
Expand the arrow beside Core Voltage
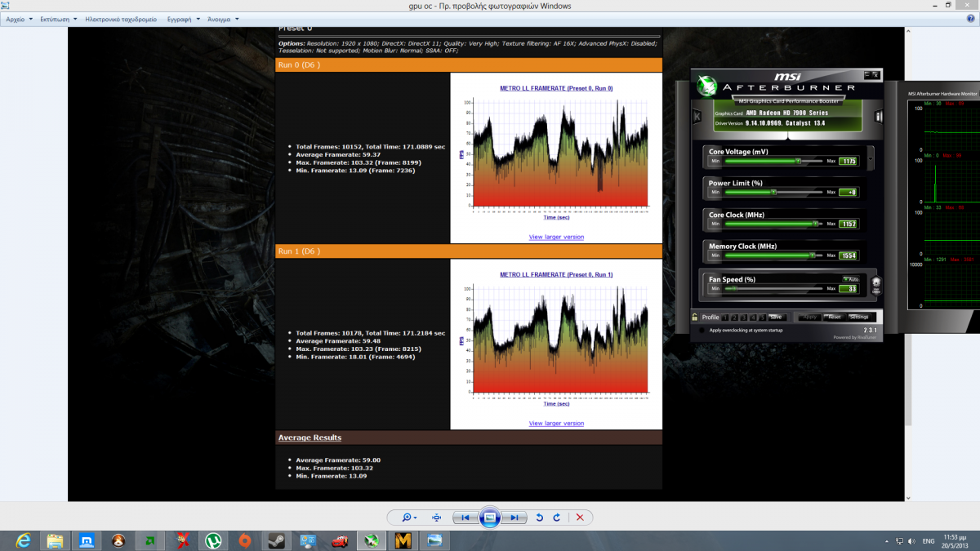[871, 158]
